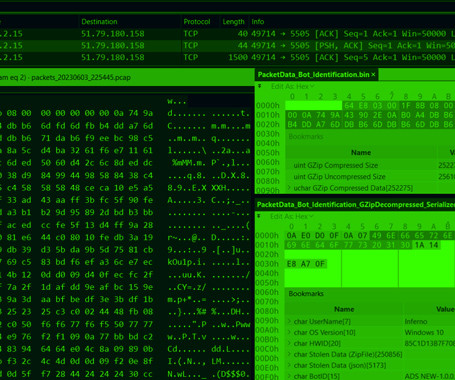Click the Destination 51.79.180.158 of length-44 packet
This screenshot has height=380, width=455.
(113, 45)
